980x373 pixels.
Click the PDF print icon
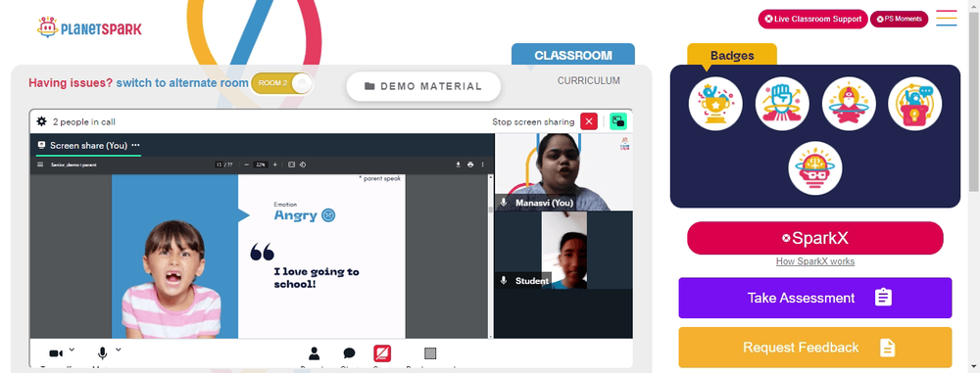pyautogui.click(x=470, y=164)
